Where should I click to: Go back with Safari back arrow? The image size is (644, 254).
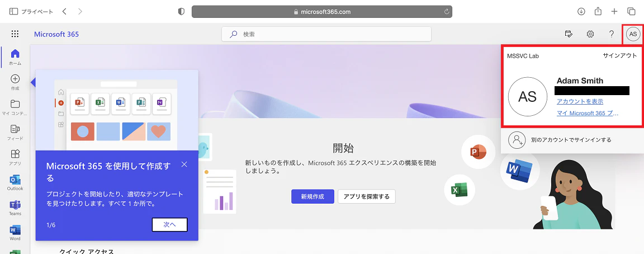pos(64,12)
